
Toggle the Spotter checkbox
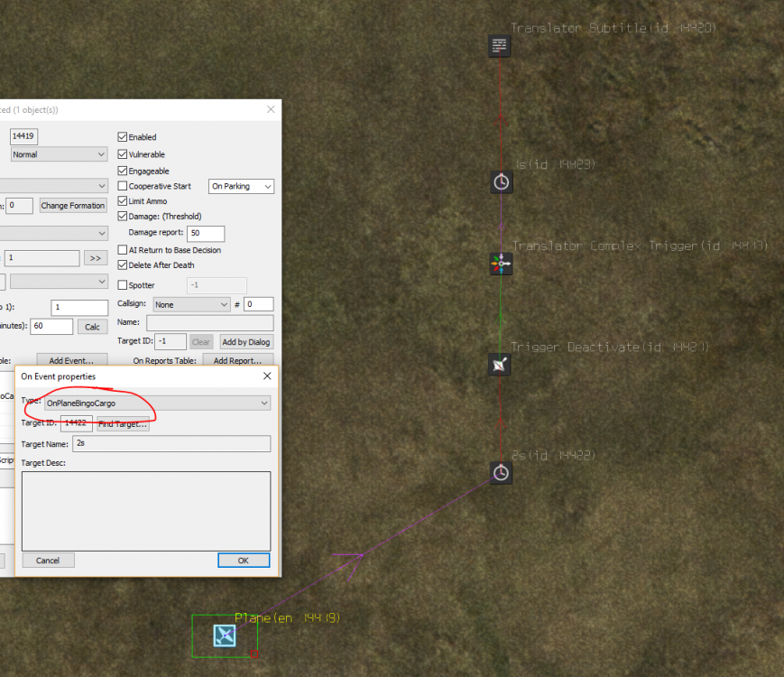[x=123, y=284]
